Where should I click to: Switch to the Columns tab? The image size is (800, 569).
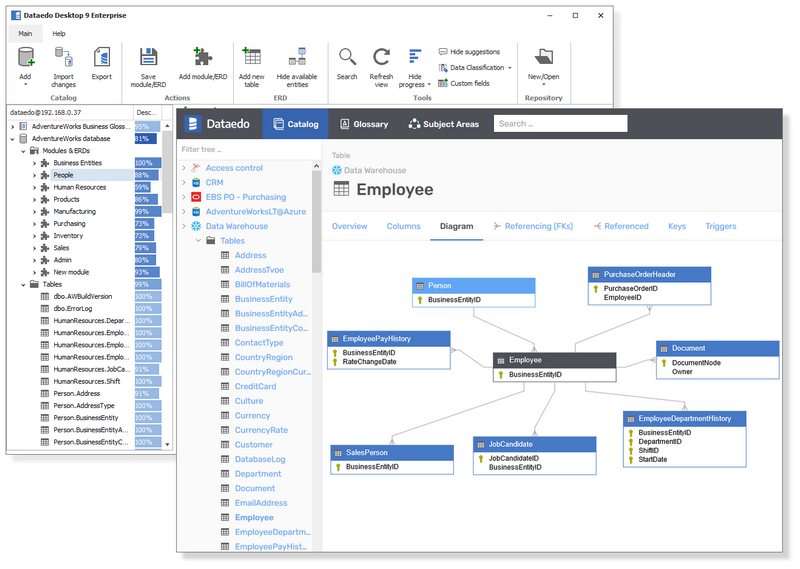403,226
